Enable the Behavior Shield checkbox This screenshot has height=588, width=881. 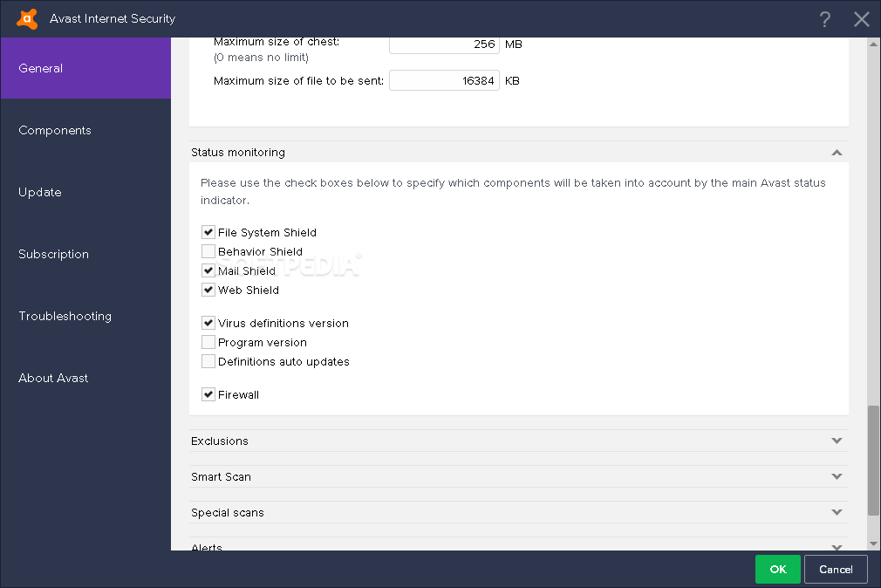[x=208, y=252]
